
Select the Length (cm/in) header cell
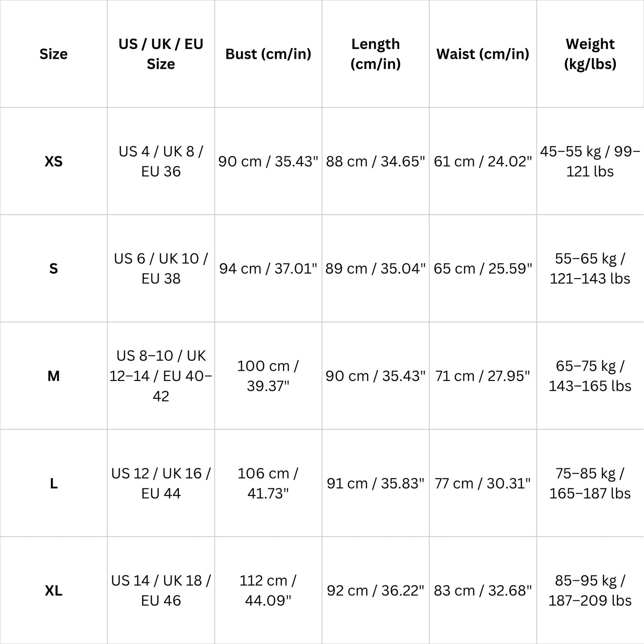coord(376,54)
